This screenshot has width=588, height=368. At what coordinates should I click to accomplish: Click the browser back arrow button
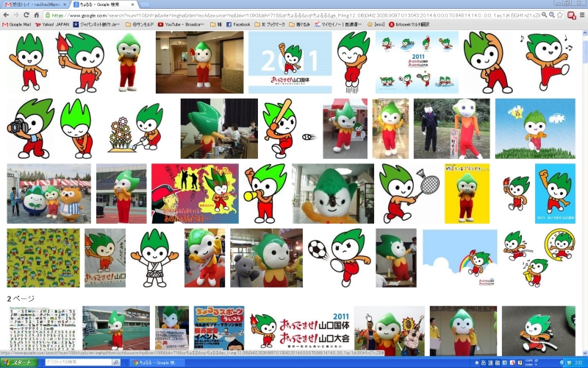[x=6, y=15]
